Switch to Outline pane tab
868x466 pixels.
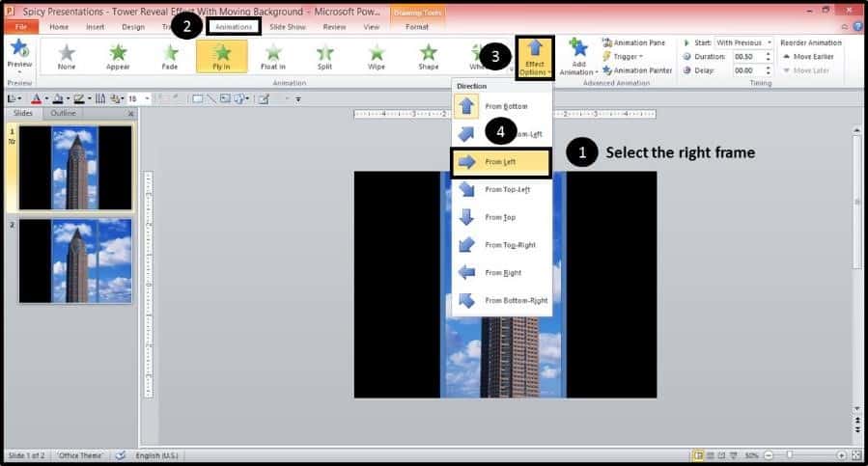click(x=63, y=113)
